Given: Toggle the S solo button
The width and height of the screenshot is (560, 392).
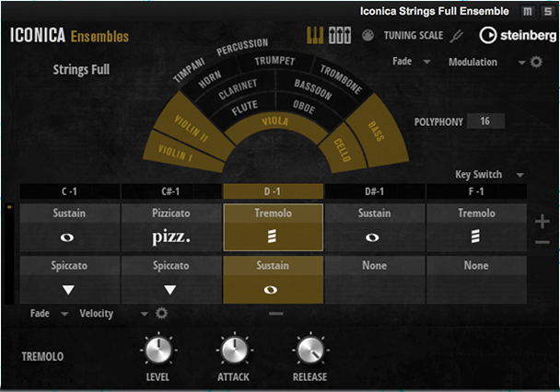Looking at the screenshot, I should pyautogui.click(x=547, y=11).
